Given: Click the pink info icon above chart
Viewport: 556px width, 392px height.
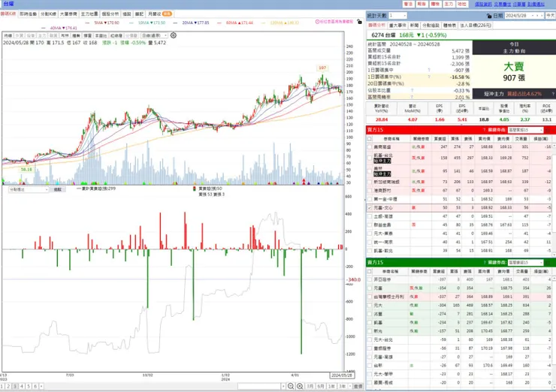Looking at the screenshot, I should [x=317, y=22].
